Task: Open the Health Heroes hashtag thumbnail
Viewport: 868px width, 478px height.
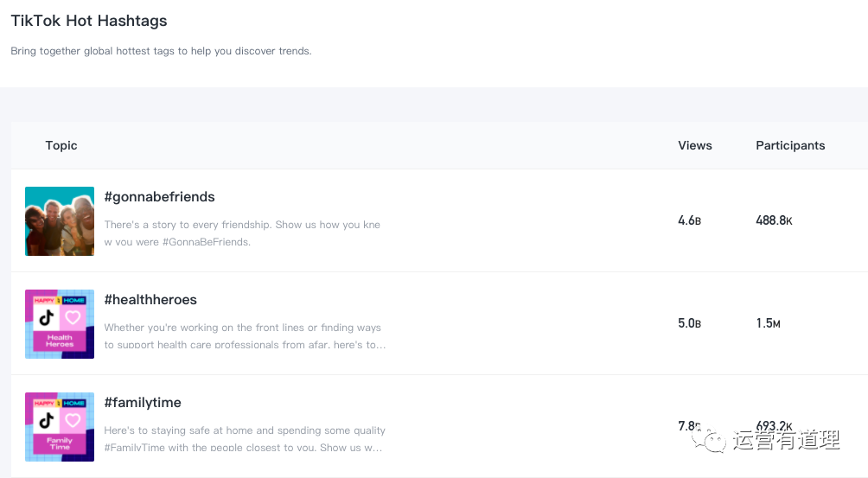Action: click(x=60, y=324)
